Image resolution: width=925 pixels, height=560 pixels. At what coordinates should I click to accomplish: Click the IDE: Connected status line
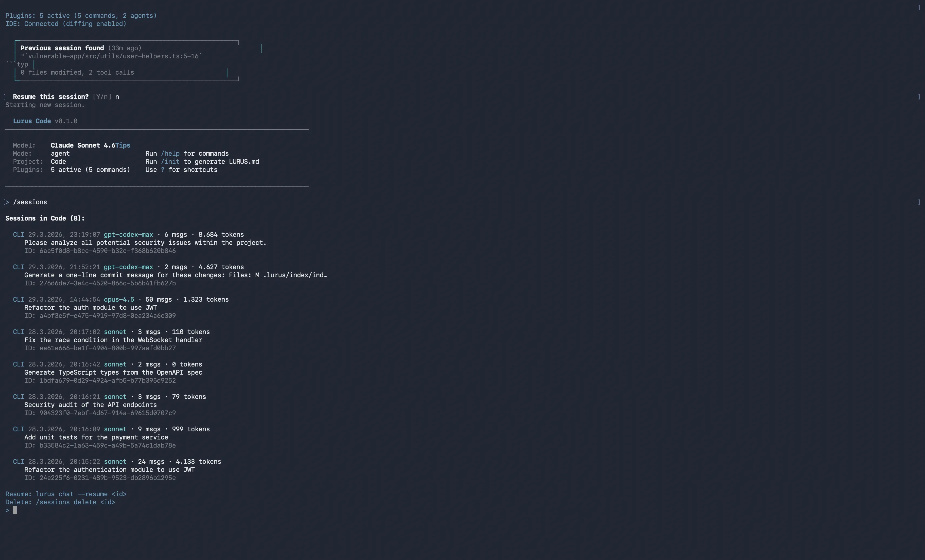tap(66, 24)
